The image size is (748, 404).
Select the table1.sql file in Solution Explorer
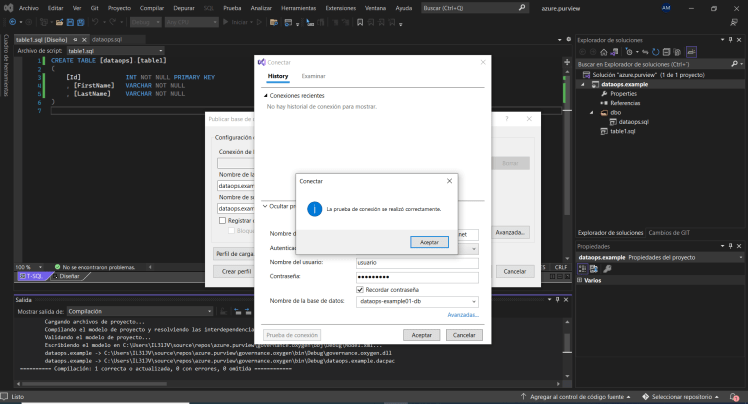[x=624, y=131]
